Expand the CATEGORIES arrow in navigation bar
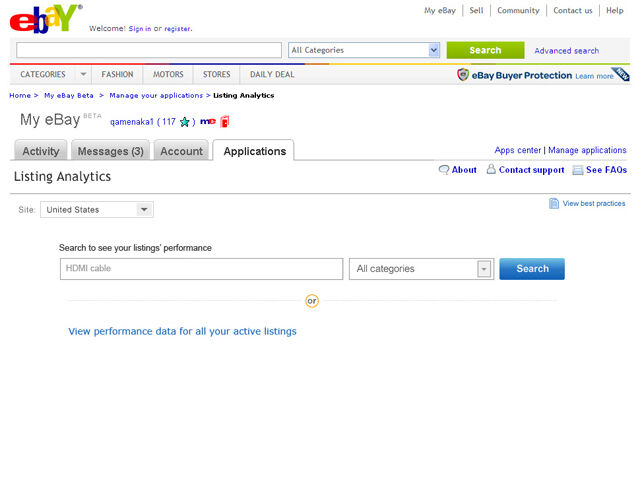This screenshot has height=480, width=640. click(x=83, y=74)
